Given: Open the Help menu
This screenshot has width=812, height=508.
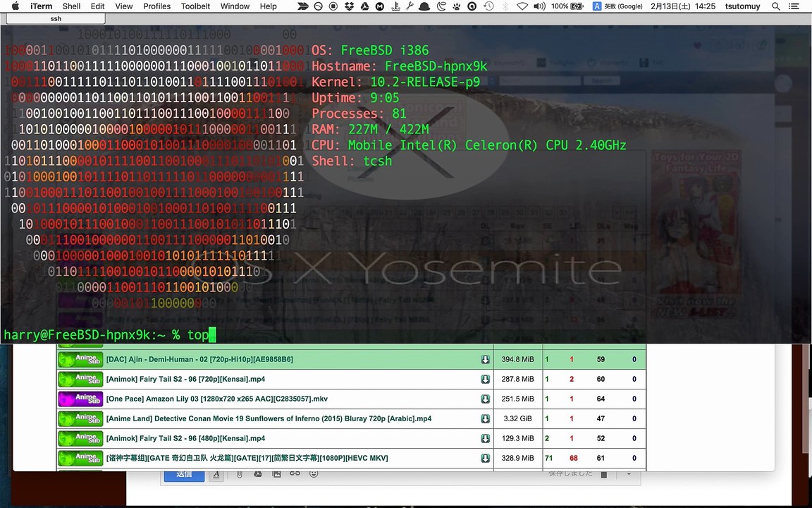Looking at the screenshot, I should tap(268, 6).
